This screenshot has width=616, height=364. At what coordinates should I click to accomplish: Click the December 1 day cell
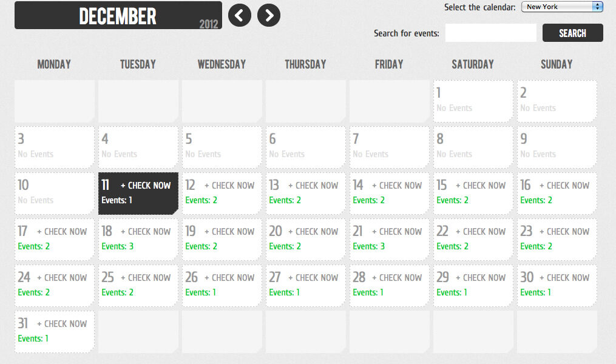click(473, 101)
